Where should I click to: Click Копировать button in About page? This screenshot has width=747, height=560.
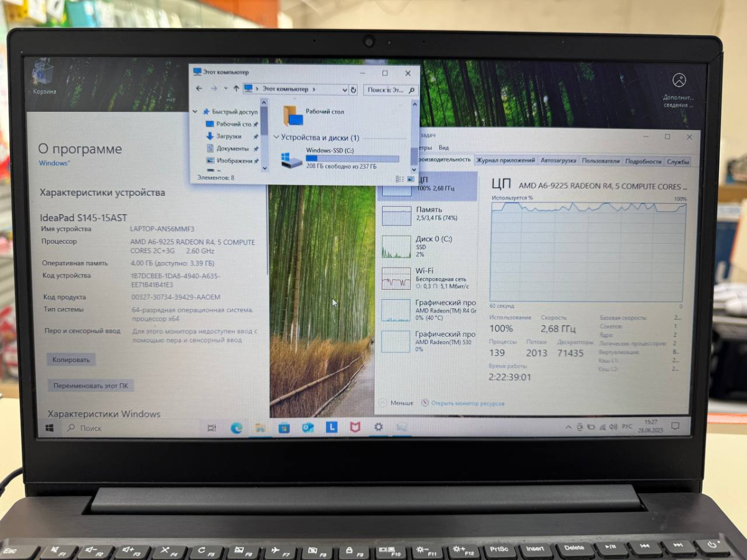pyautogui.click(x=71, y=360)
